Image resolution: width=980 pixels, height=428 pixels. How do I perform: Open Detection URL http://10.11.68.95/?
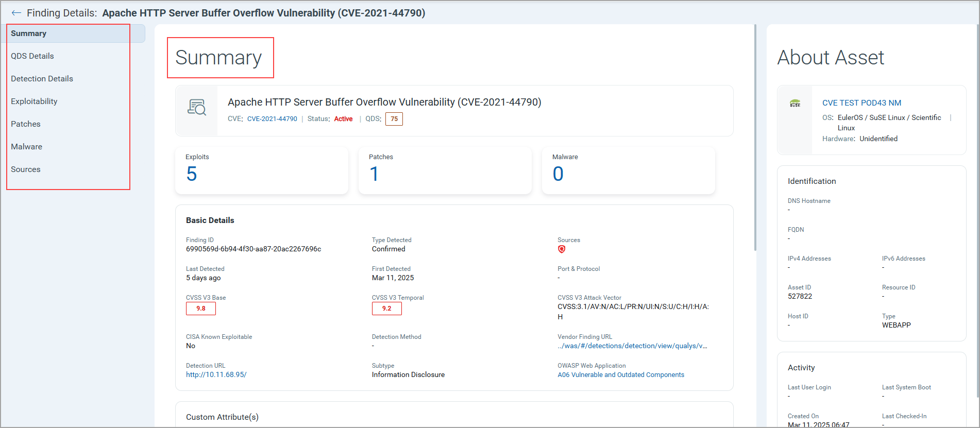[216, 375]
